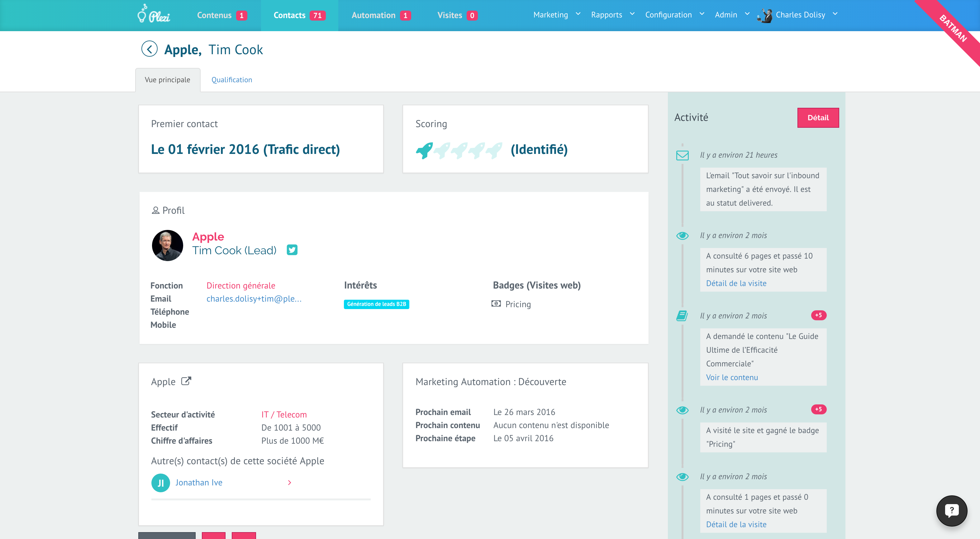980x539 pixels.
Task: Click the book icon for content request
Action: [x=682, y=316]
